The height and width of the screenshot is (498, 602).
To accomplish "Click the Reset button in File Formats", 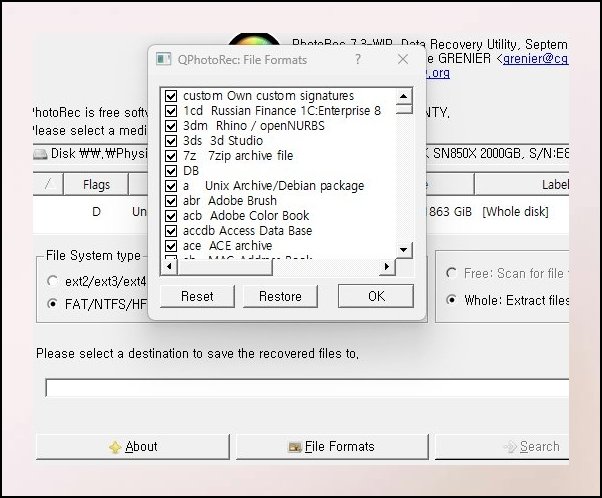I will (197, 296).
